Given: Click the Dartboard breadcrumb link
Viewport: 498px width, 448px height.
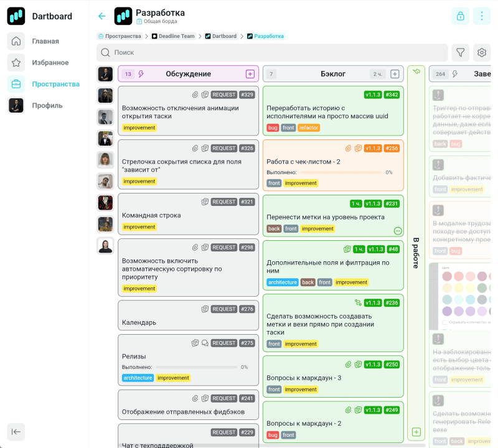Looking at the screenshot, I should tap(223, 36).
